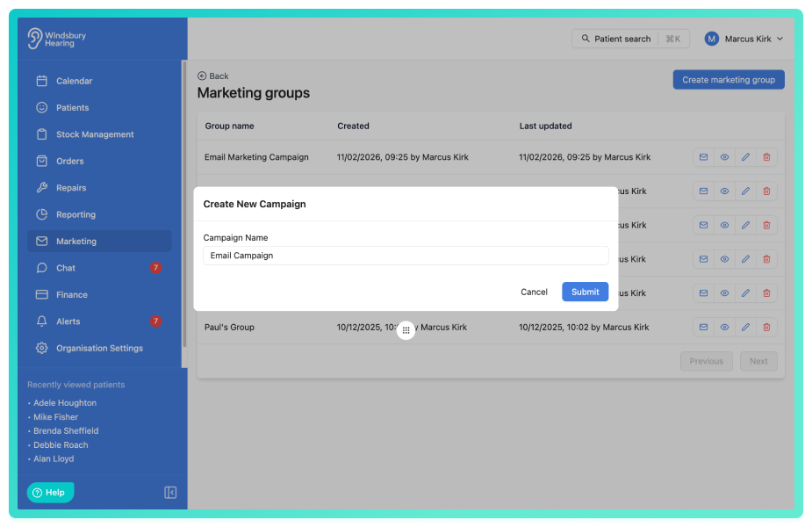Screen dimensions: 812x527
Task: Delete the Email Marketing Campaign group
Action: 766,157
